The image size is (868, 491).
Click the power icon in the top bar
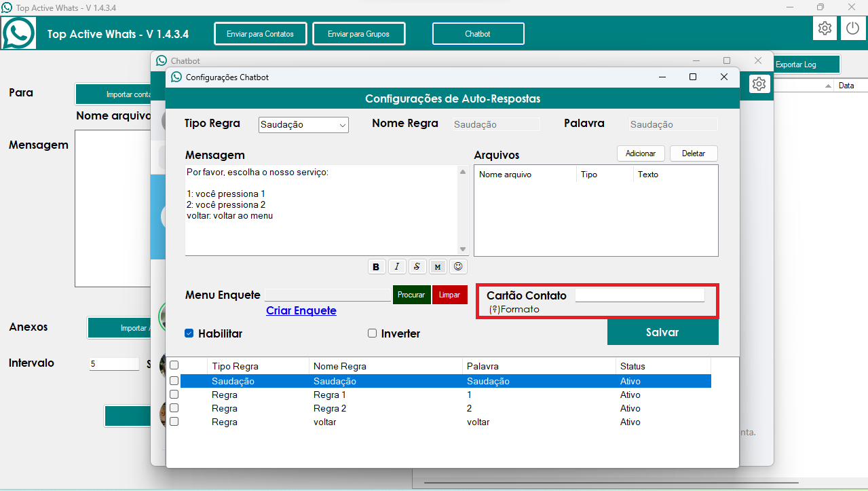click(x=853, y=29)
